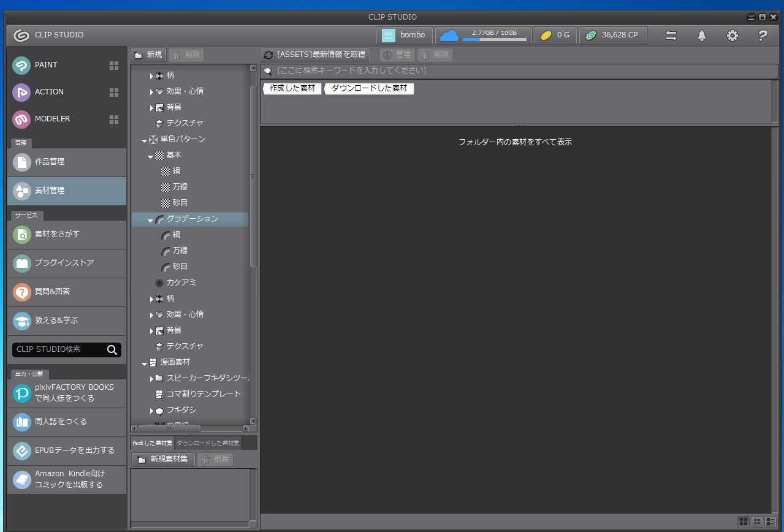Open 作品管理 in the sidebar

click(66, 162)
